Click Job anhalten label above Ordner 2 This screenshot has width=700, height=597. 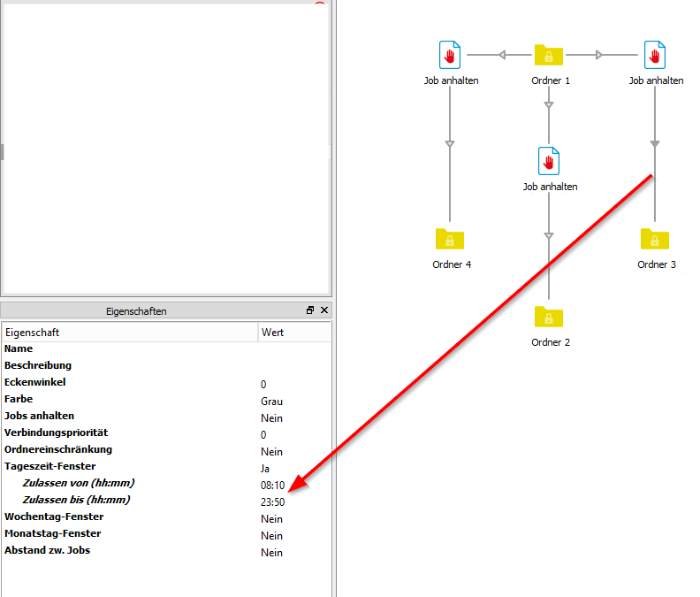(551, 187)
